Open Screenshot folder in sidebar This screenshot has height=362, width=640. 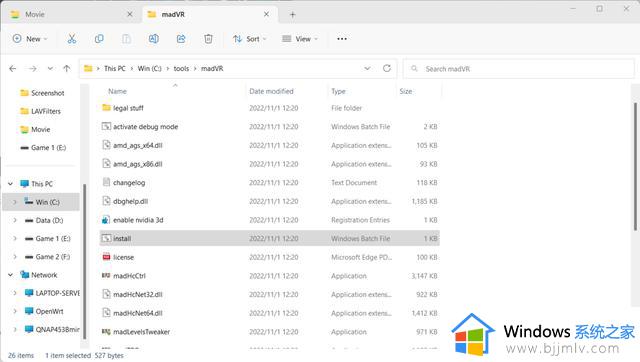coord(42,93)
